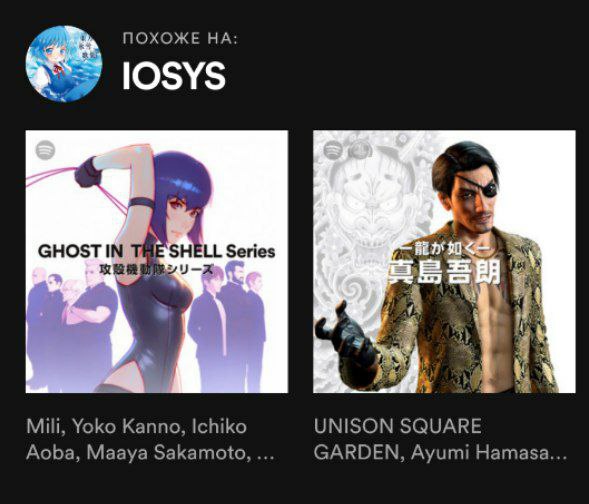
Task: Click Spotify logo on the Majima playlist cover
Action: point(333,150)
